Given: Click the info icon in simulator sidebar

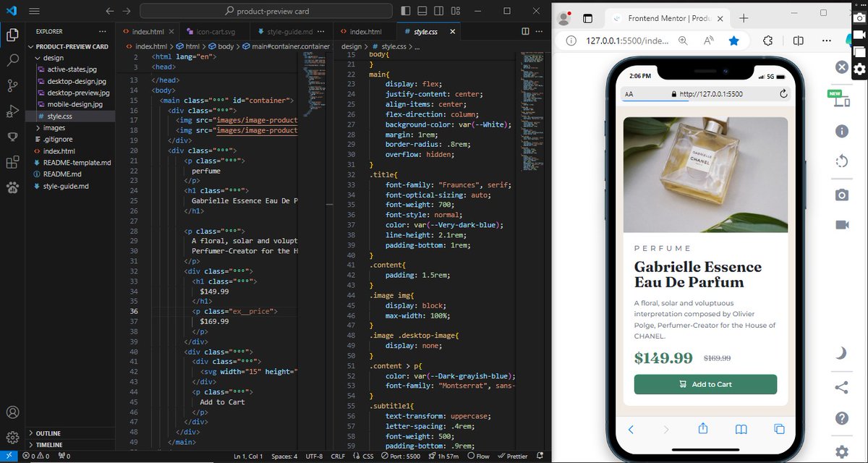Looking at the screenshot, I should pyautogui.click(x=841, y=131).
